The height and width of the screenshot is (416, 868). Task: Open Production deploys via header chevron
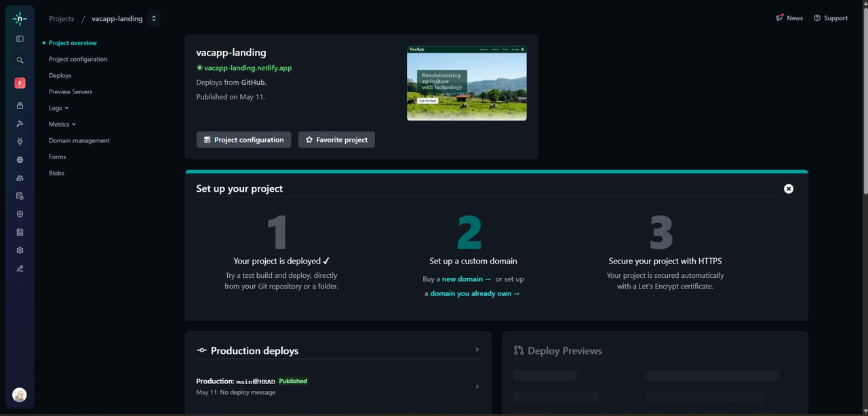477,350
